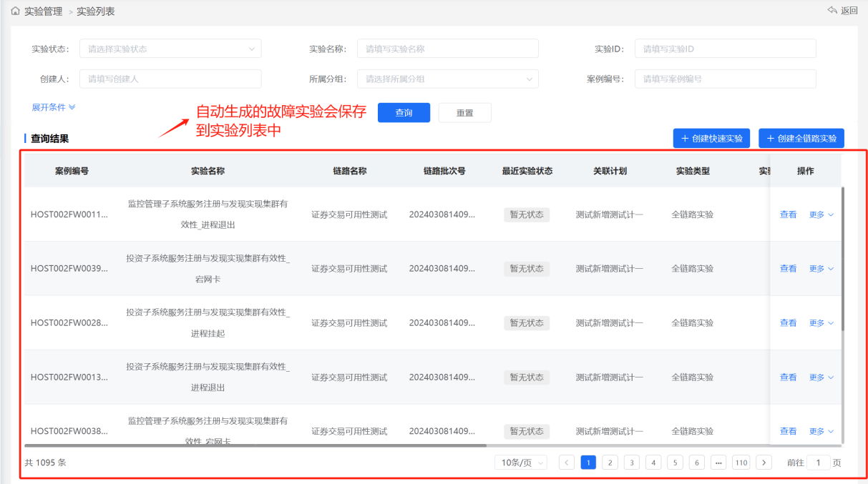868x484 pixels.
Task: Click the 创建全链路实验 button
Action: [x=801, y=138]
